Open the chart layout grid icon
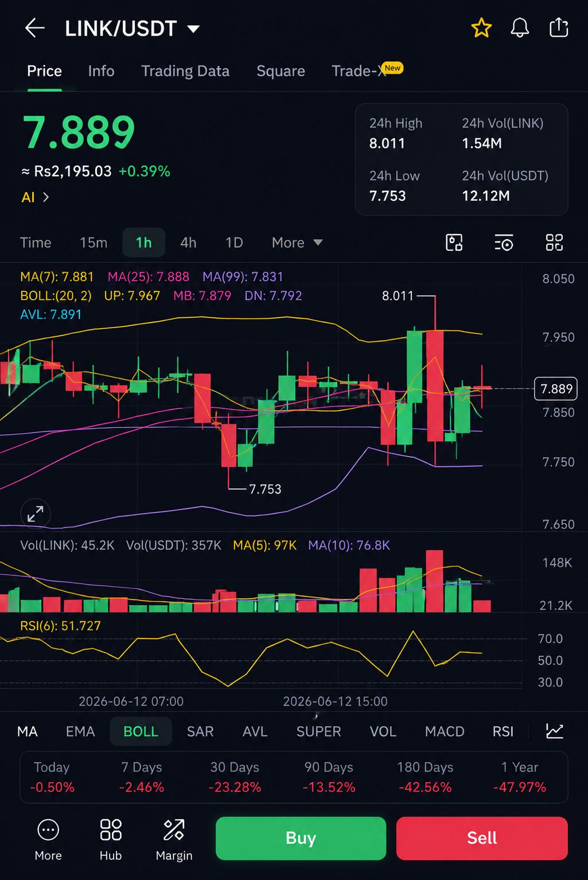Image resolution: width=588 pixels, height=880 pixels. (554, 243)
